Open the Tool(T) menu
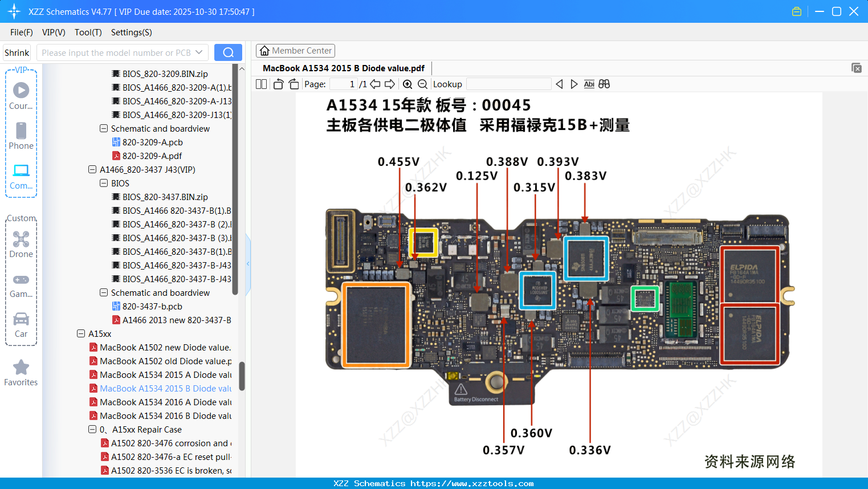The height and width of the screenshot is (489, 868). pos(88,32)
